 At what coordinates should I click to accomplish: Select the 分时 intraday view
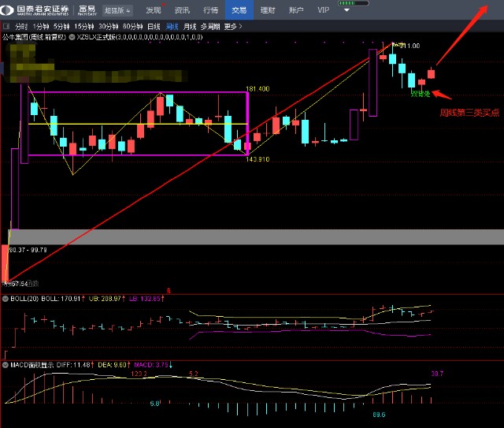[x=21, y=26]
